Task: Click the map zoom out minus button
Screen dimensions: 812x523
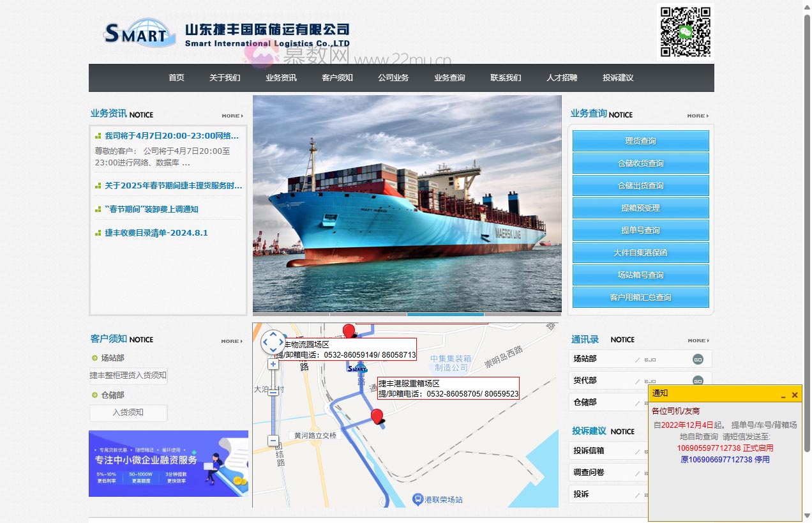Action: coord(273,440)
